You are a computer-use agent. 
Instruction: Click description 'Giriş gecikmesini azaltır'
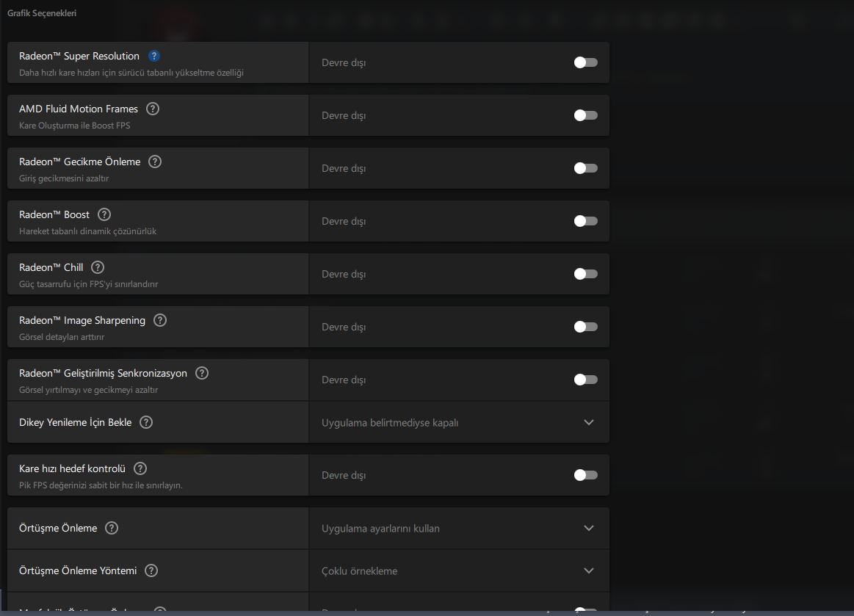pos(64,178)
